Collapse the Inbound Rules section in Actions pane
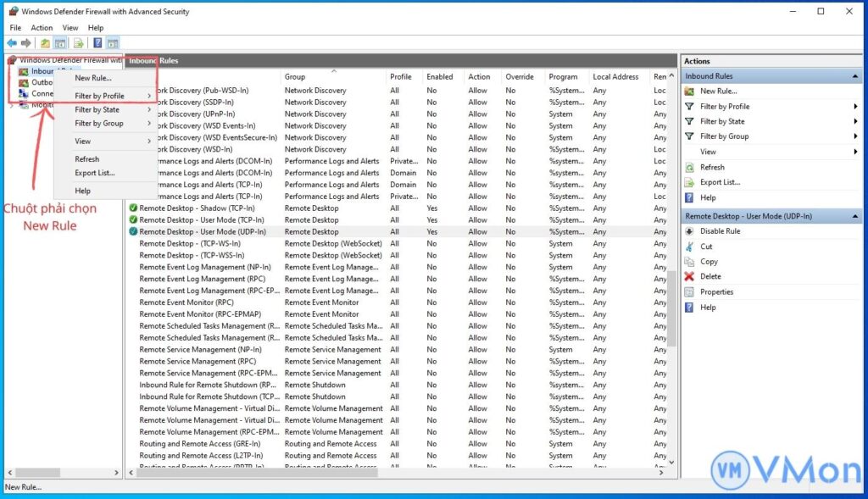 click(856, 76)
